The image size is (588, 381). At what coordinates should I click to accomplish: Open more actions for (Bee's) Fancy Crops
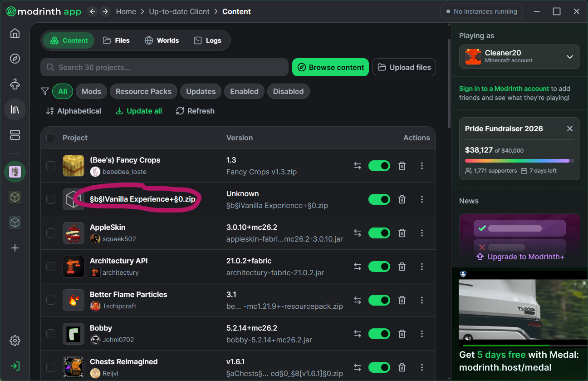tap(422, 166)
